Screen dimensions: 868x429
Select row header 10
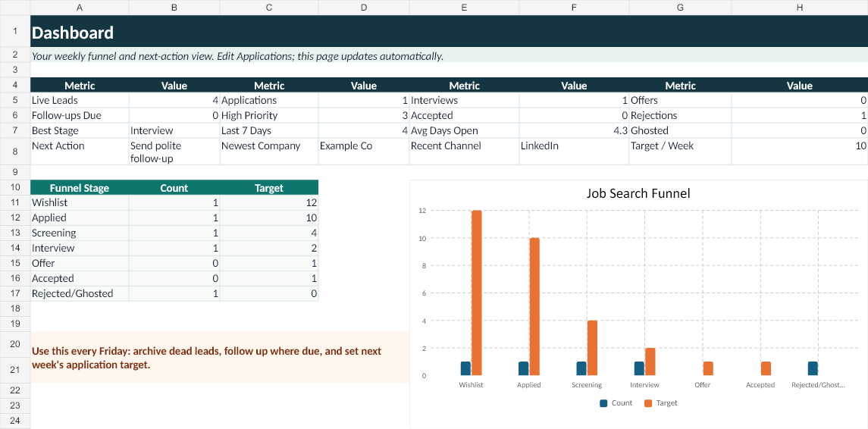coord(15,187)
